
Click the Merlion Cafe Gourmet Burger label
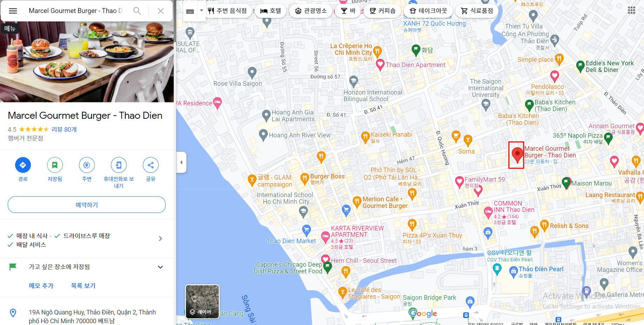[x=385, y=202]
